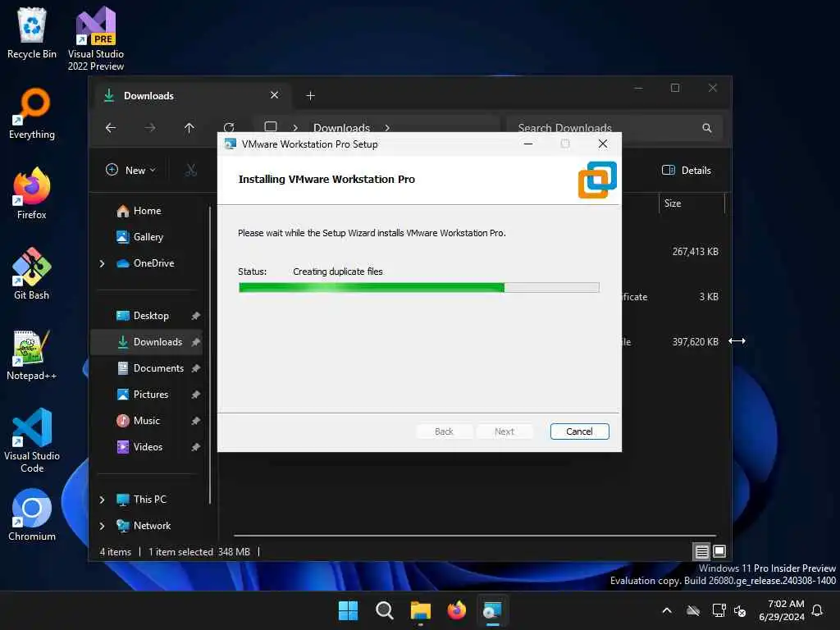Close the Downloads tab
This screenshot has height=630, width=840.
point(274,95)
